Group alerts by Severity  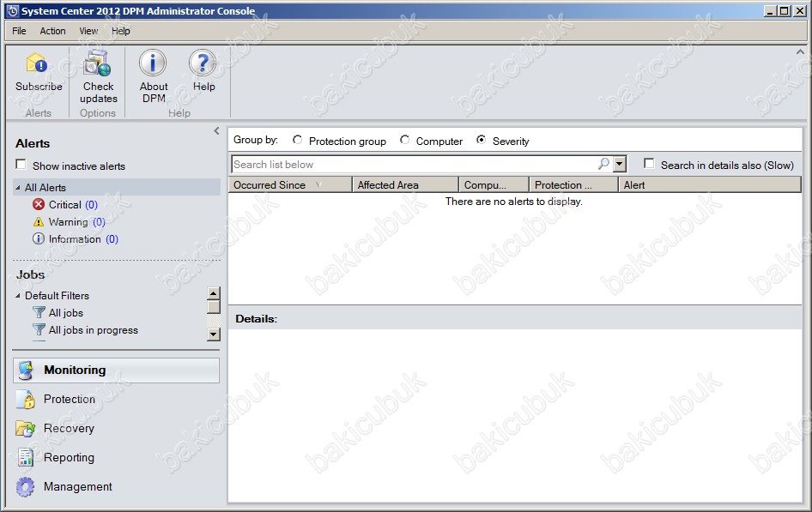click(481, 140)
